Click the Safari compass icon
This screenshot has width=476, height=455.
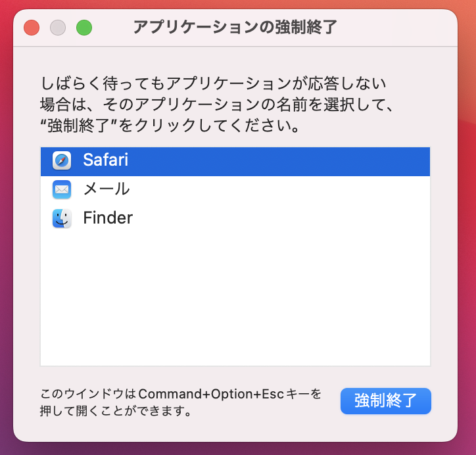61,160
